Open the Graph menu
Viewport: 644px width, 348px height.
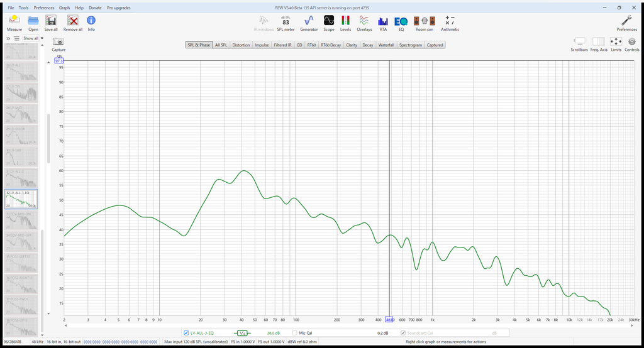[64, 8]
